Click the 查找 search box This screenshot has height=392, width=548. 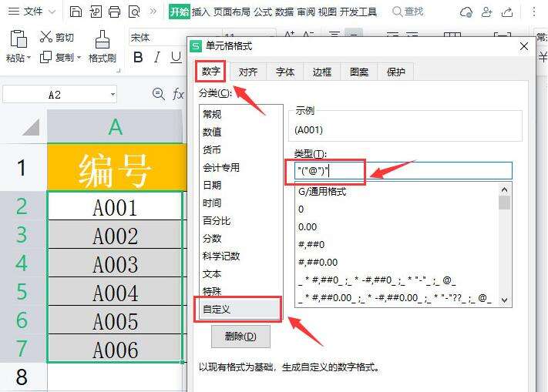(x=408, y=12)
